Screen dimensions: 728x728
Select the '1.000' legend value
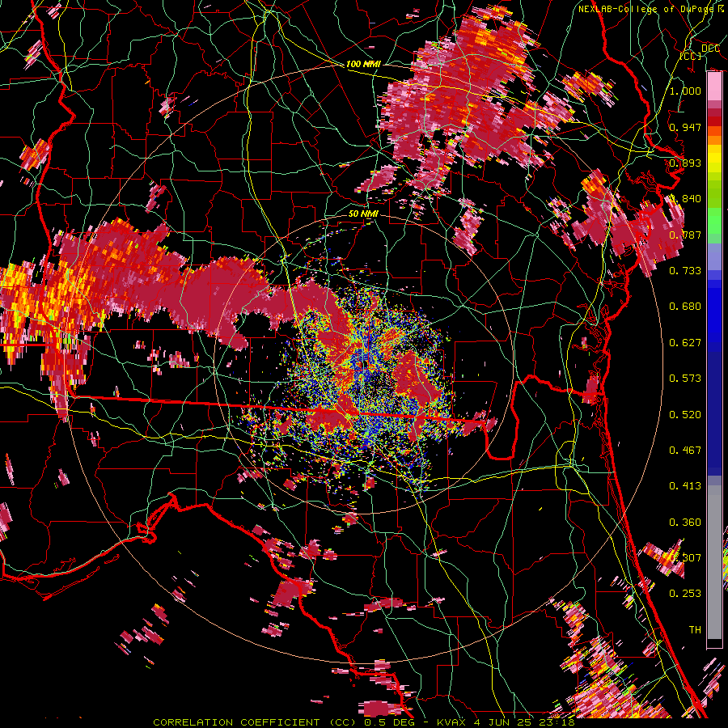[x=685, y=91]
